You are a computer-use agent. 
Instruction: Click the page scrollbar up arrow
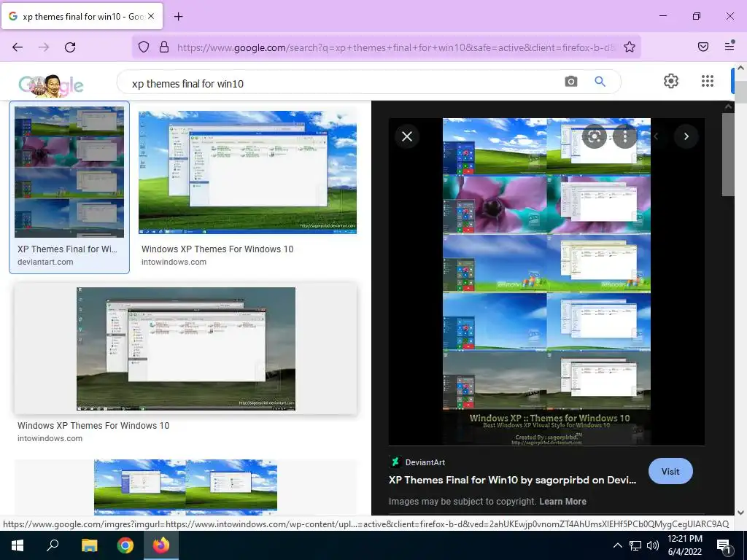[x=741, y=68]
